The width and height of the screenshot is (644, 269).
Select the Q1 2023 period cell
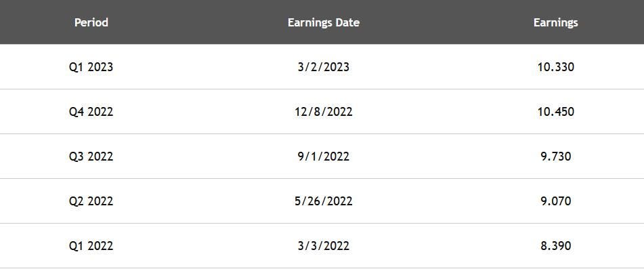pos(91,67)
